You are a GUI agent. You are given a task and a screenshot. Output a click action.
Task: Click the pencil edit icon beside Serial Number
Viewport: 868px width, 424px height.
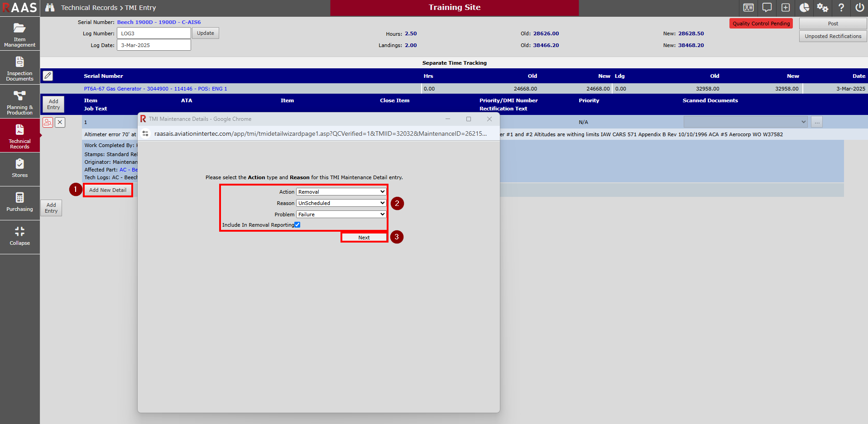[x=48, y=76]
